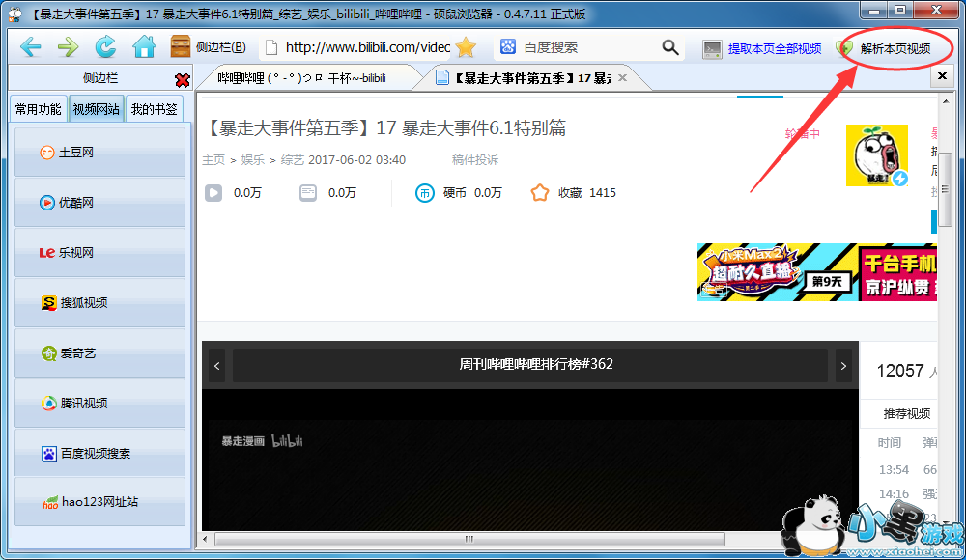Click the vertical scrollbar thumb
Screen dimensions: 966x560
click(946, 189)
